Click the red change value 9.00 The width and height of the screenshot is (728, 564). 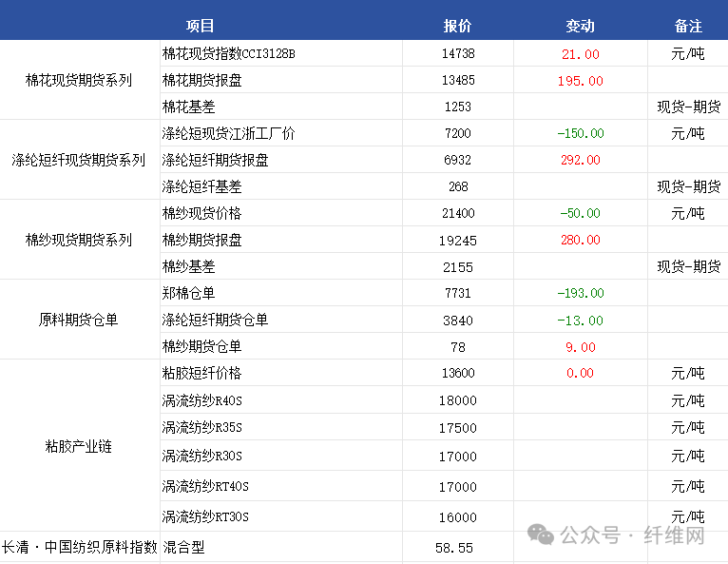[581, 347]
